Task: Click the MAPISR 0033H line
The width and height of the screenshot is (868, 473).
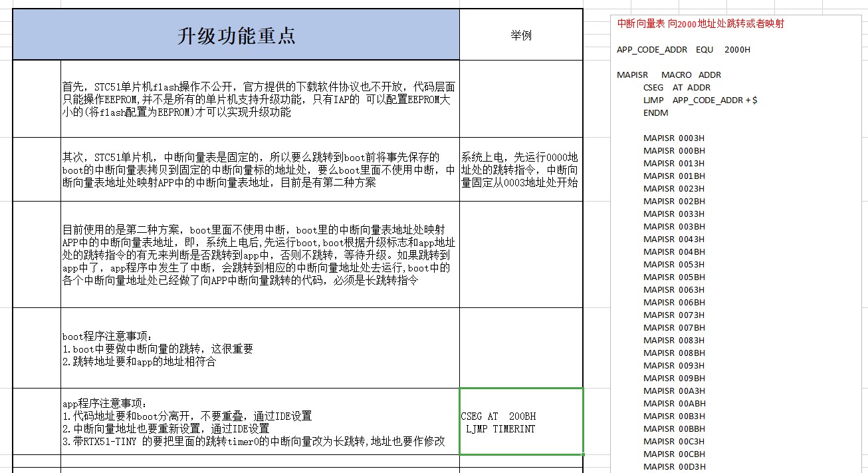Action: 674,214
